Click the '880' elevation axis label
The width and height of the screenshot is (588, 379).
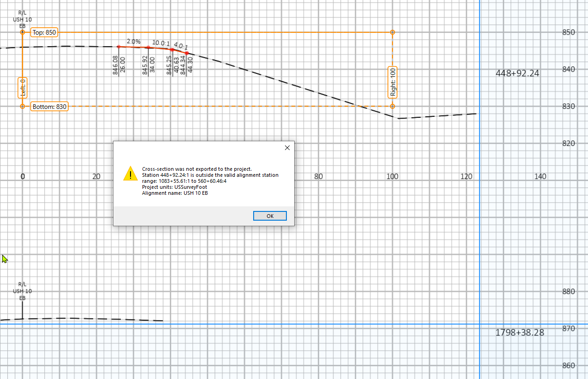[569, 291]
